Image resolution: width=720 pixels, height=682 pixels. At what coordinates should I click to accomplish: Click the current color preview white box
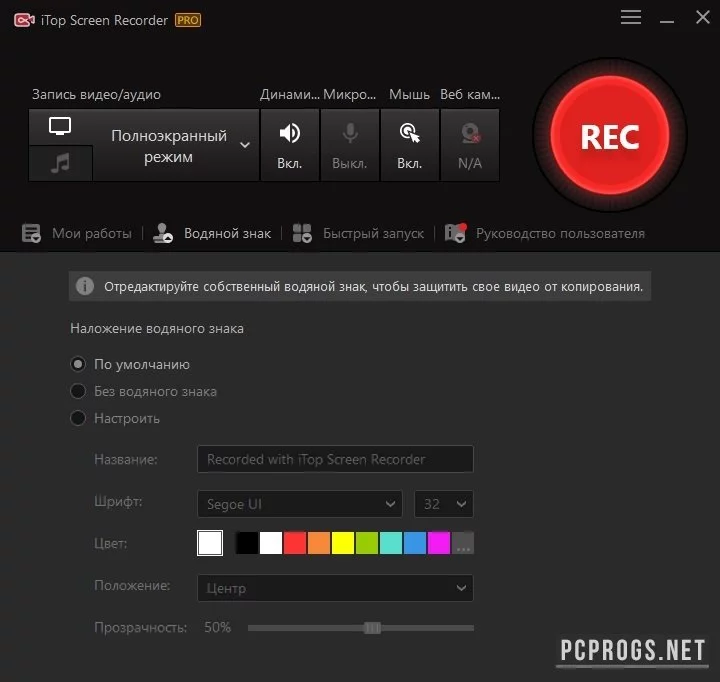click(x=210, y=543)
